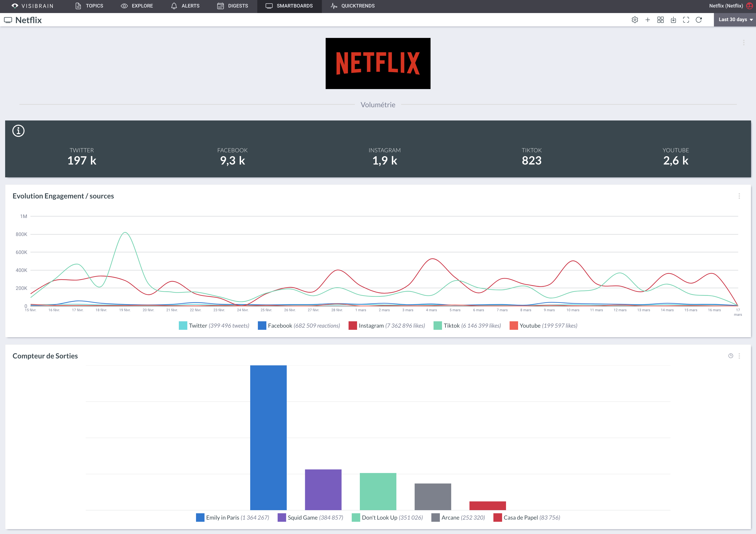756x534 pixels.
Task: Open the Topics tab
Action: pyautogui.click(x=89, y=6)
